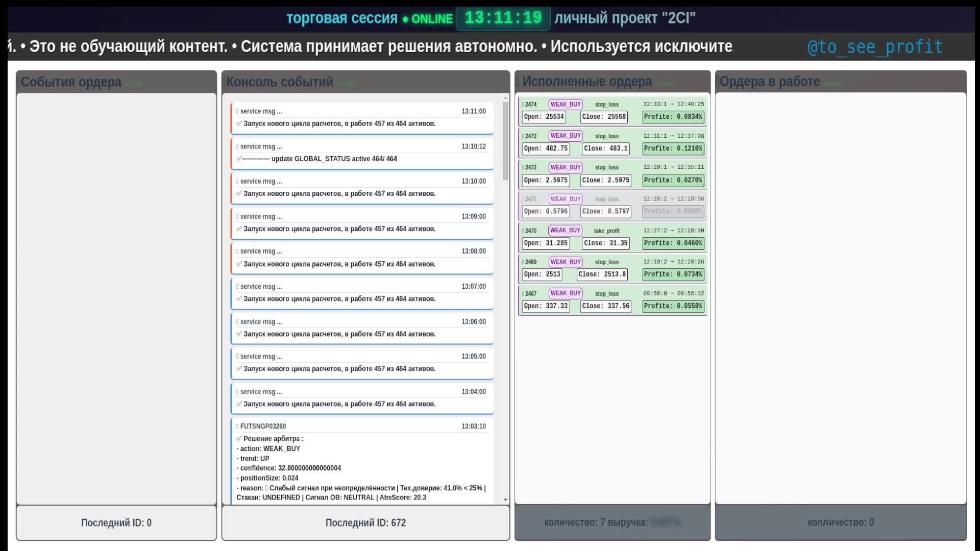Click the WEAK_BUY badge on order 2470
This screenshot has height=551, width=980.
tap(565, 231)
